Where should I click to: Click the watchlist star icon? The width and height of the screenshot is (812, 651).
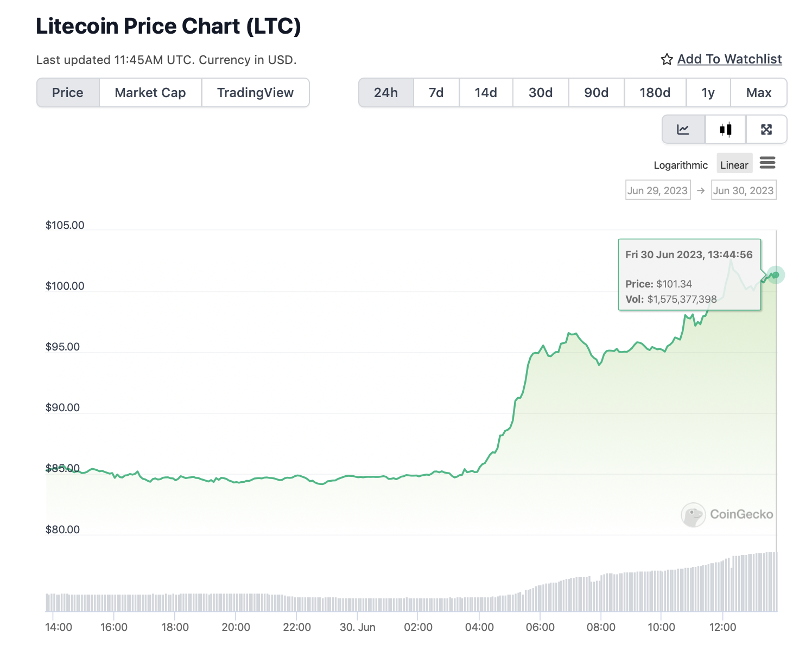tap(667, 60)
